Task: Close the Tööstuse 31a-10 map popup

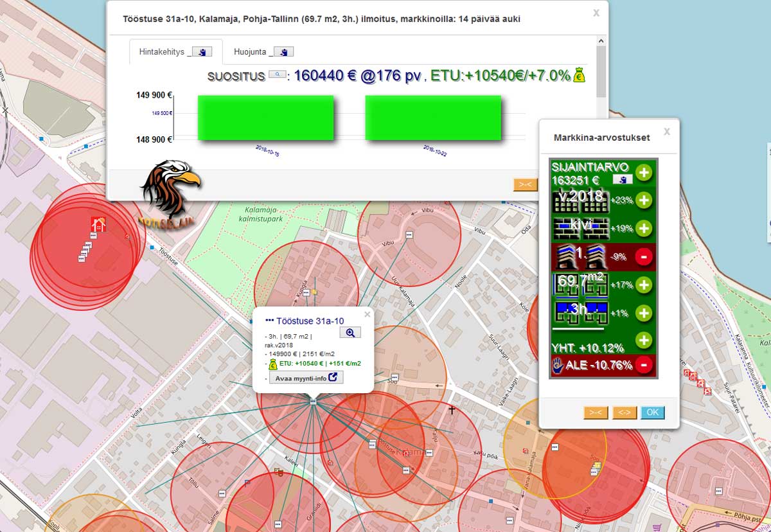Action: (368, 314)
